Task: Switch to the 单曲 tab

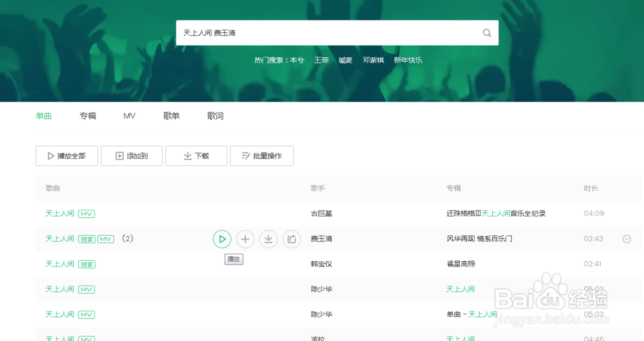Action: pos(44,116)
